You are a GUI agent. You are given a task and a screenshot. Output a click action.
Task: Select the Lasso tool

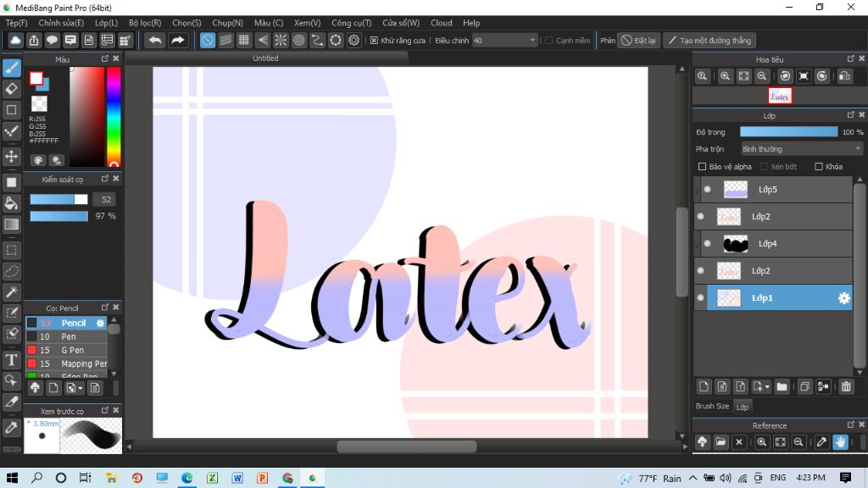(12, 271)
